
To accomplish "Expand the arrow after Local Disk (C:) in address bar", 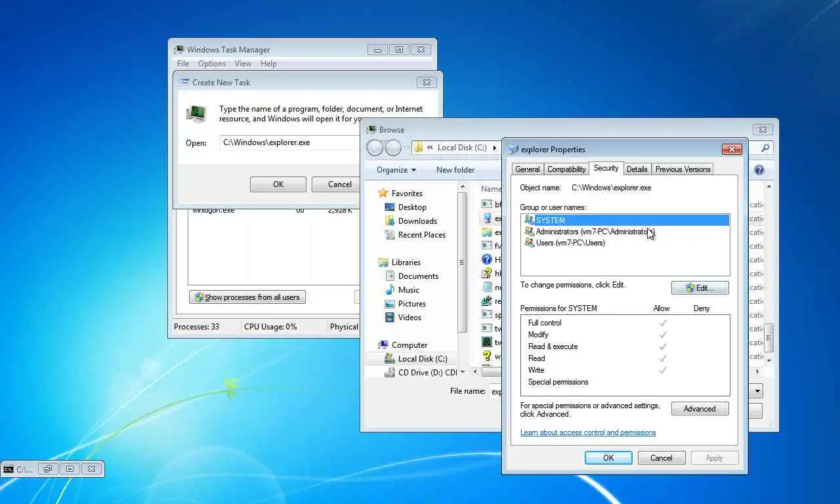I will point(495,148).
